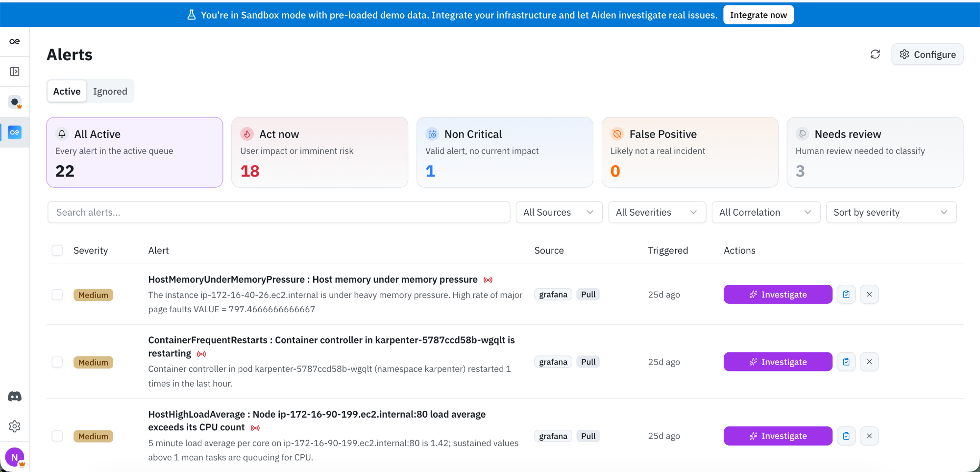The image size is (980, 472).
Task: Select the Needs review summary card
Action: point(875,152)
